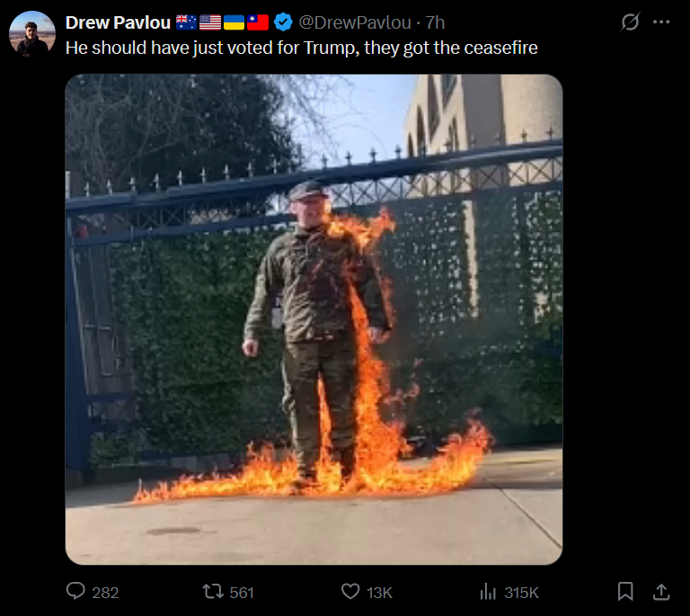
Task: Bookmark this post
Action: 625,592
